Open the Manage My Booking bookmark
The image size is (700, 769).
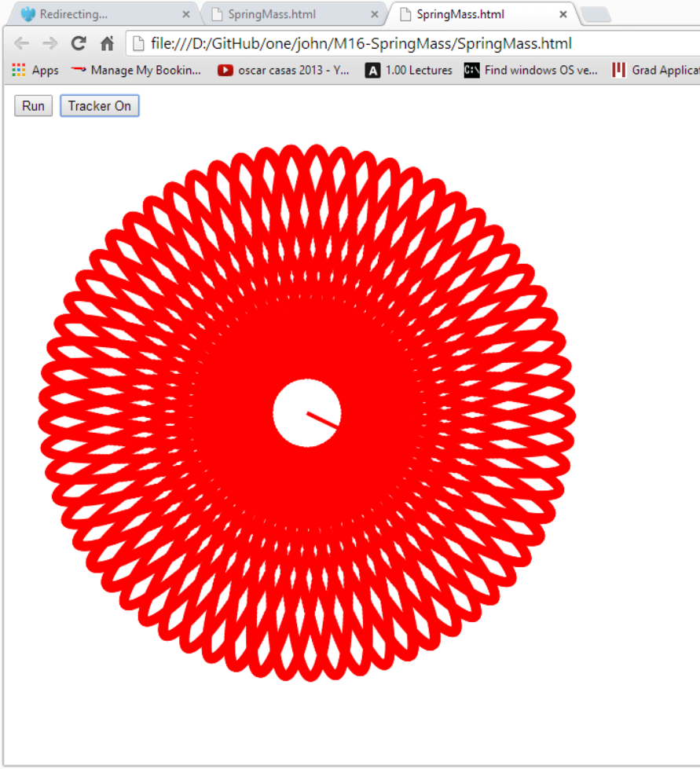pos(136,70)
